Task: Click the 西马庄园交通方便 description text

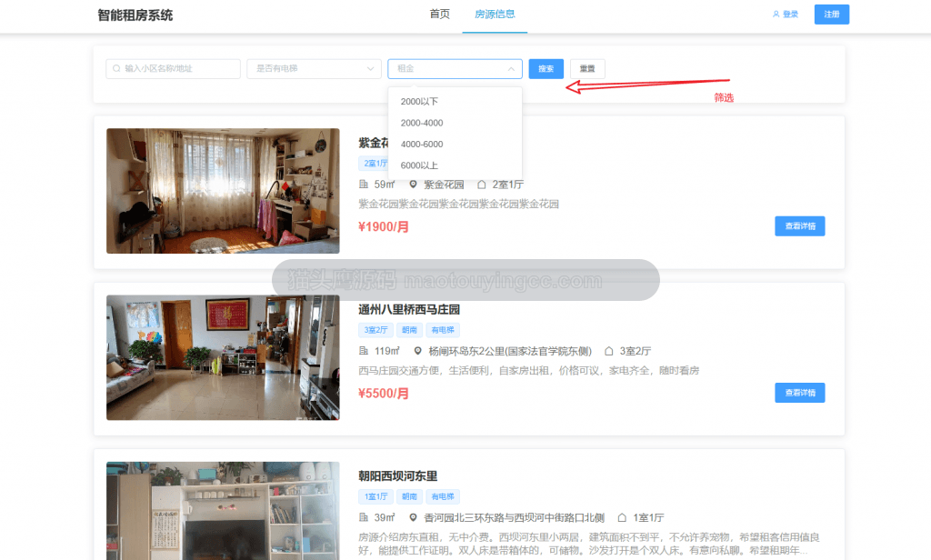Action: coord(528,371)
